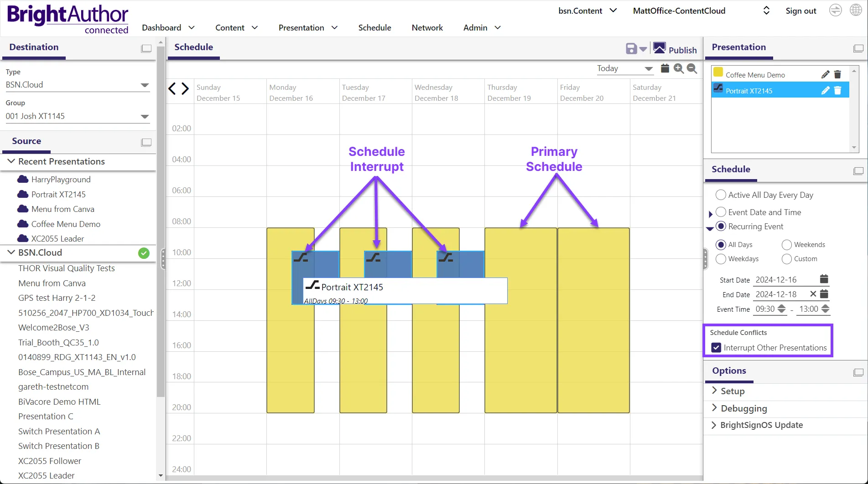
Task: Expand the BrightSignOS Update options
Action: [714, 425]
